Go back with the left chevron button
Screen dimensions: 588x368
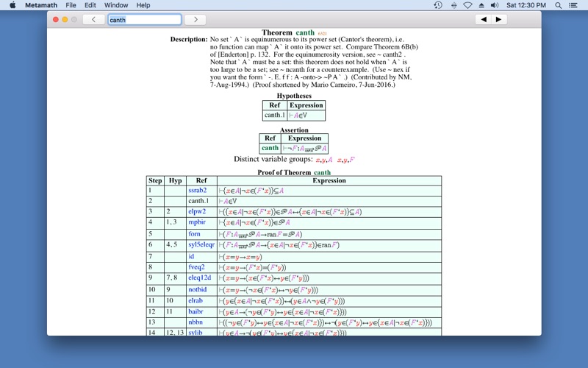[x=93, y=20]
